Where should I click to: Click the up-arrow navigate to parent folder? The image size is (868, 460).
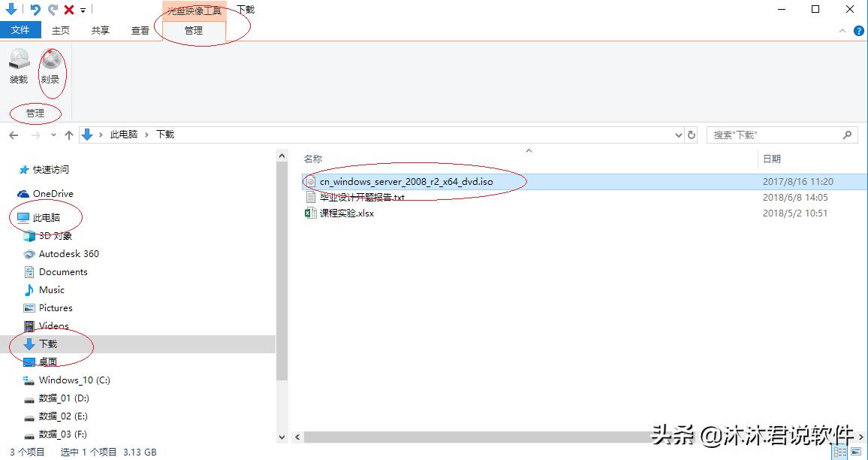(70, 135)
